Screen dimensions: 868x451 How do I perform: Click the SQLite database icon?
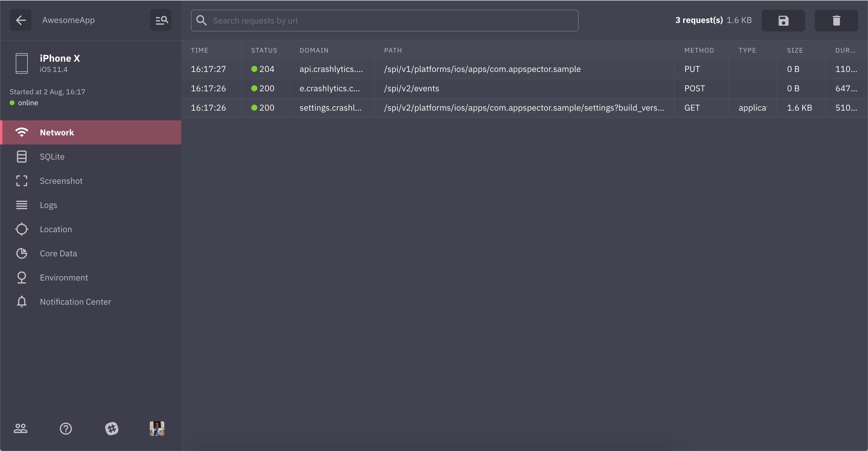click(21, 157)
